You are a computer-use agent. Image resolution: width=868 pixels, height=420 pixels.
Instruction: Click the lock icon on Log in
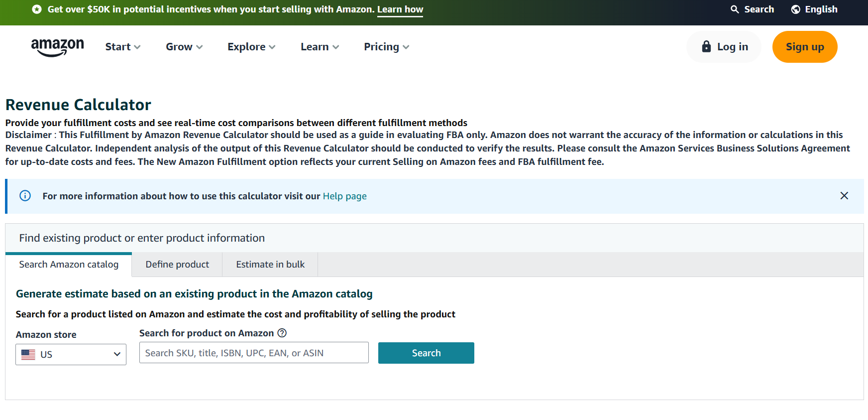706,47
